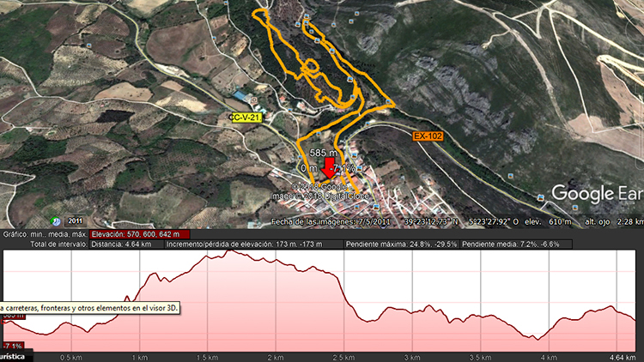Viewport: 644px width, 362px height.
Task: Click the Distancia 4.64 km field
Action: 122,244
